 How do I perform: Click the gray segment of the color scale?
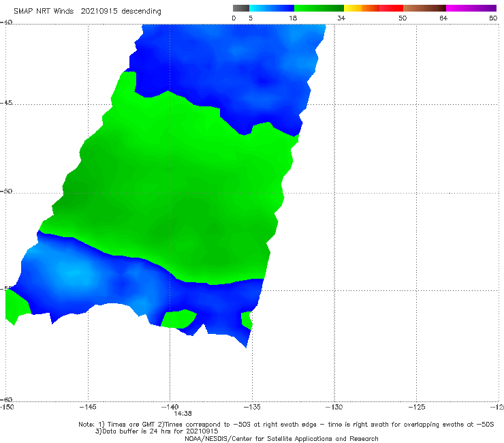241,8
